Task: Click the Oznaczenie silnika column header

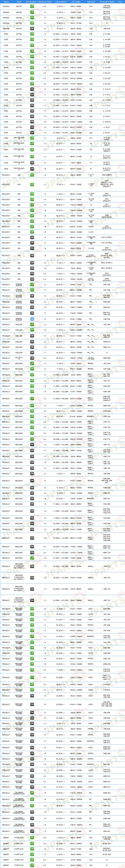Action: coord(107,2)
